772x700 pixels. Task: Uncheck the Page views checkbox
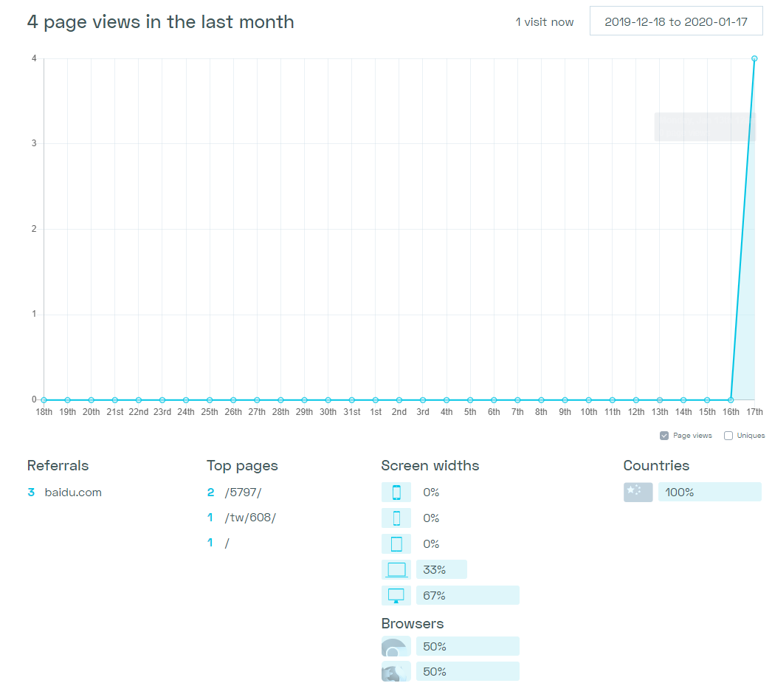[664, 436]
